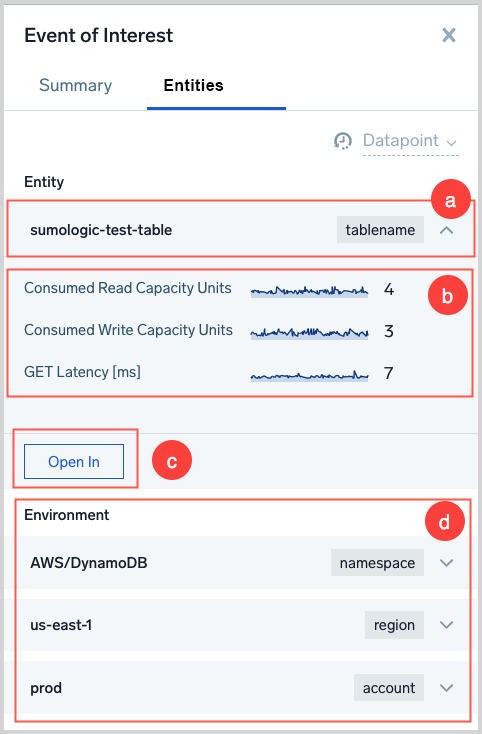The image size is (482, 734).
Task: Open the Datapoint dropdown
Action: pyautogui.click(x=410, y=140)
